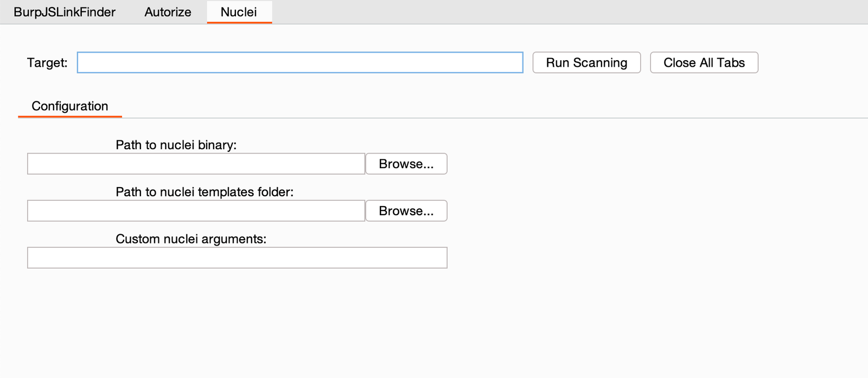Viewport: 868px width, 378px height.
Task: Focus the Target input field
Action: click(300, 62)
